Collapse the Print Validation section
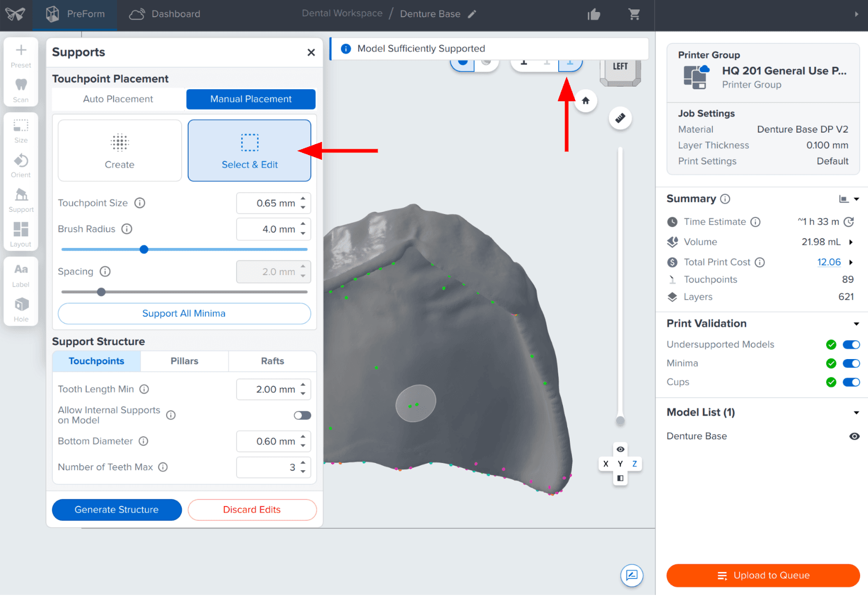 tap(857, 324)
